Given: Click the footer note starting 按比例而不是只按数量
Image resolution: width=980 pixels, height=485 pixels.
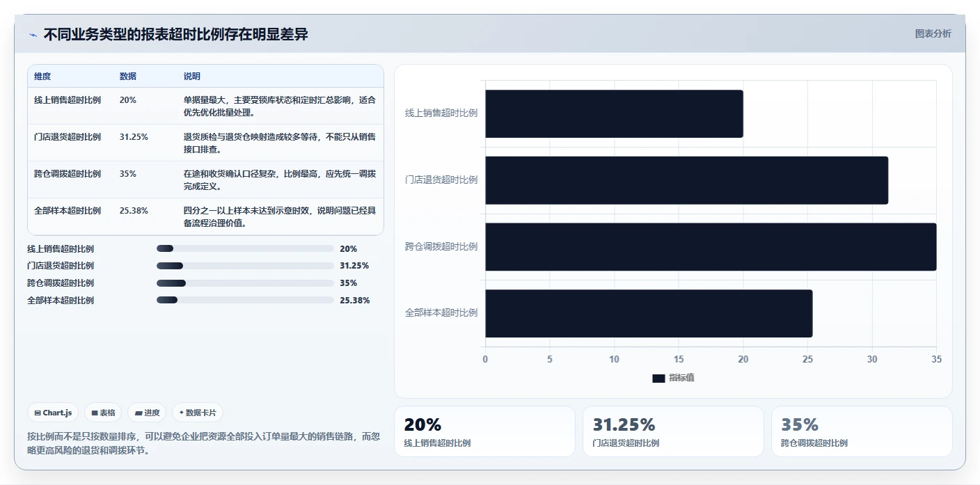Looking at the screenshot, I should tap(203, 443).
